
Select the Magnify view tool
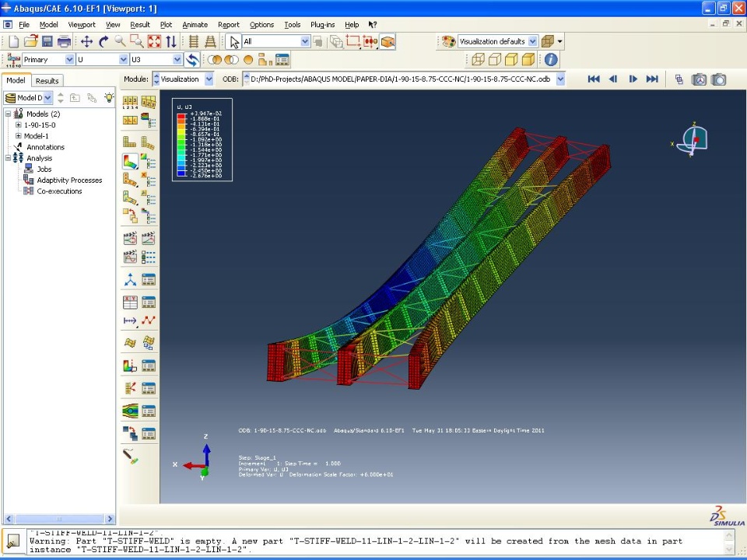tap(120, 41)
